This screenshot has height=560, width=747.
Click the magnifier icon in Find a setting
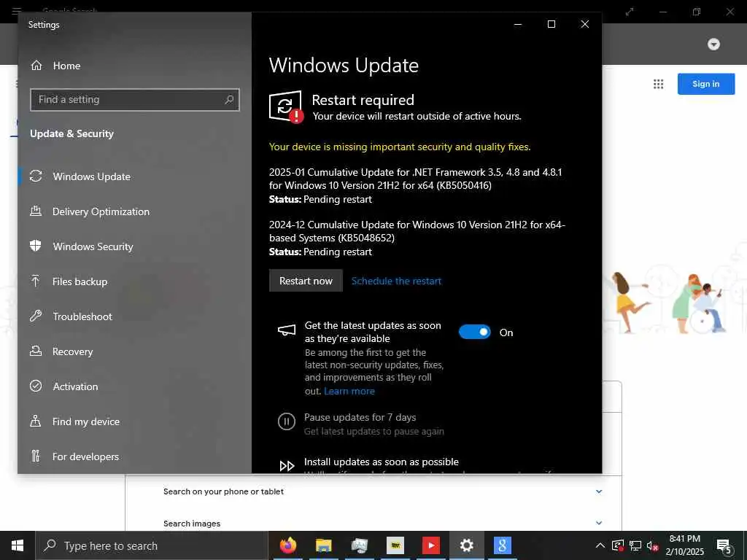229,99
